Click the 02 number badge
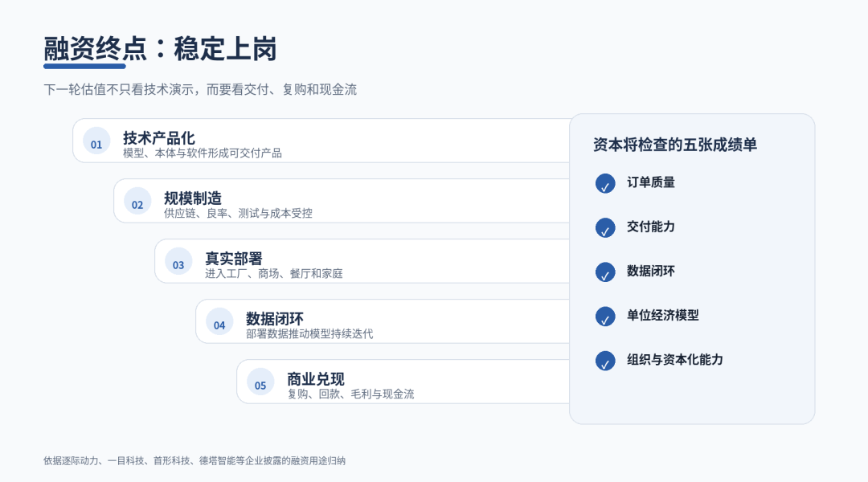This screenshot has width=868, height=482. [137, 201]
